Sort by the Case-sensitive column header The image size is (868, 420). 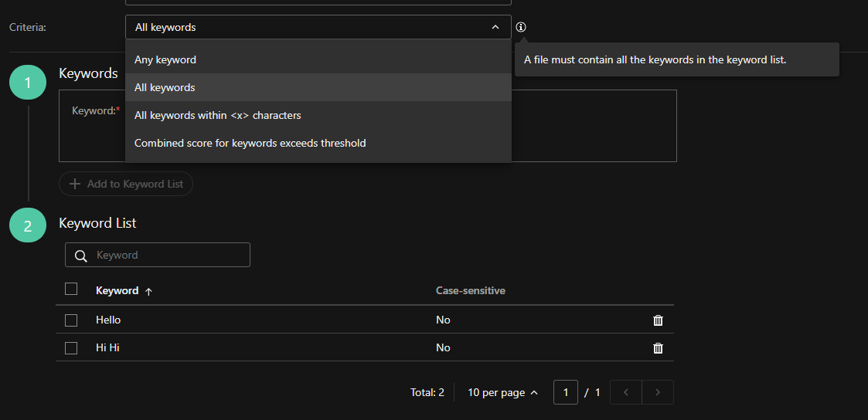470,291
